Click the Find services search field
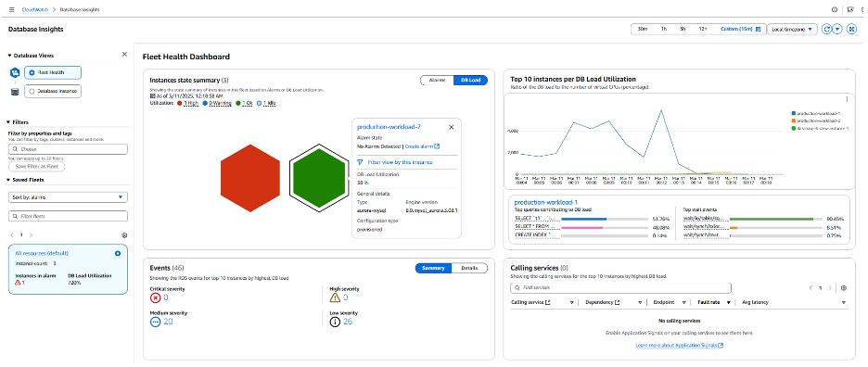 coord(620,288)
